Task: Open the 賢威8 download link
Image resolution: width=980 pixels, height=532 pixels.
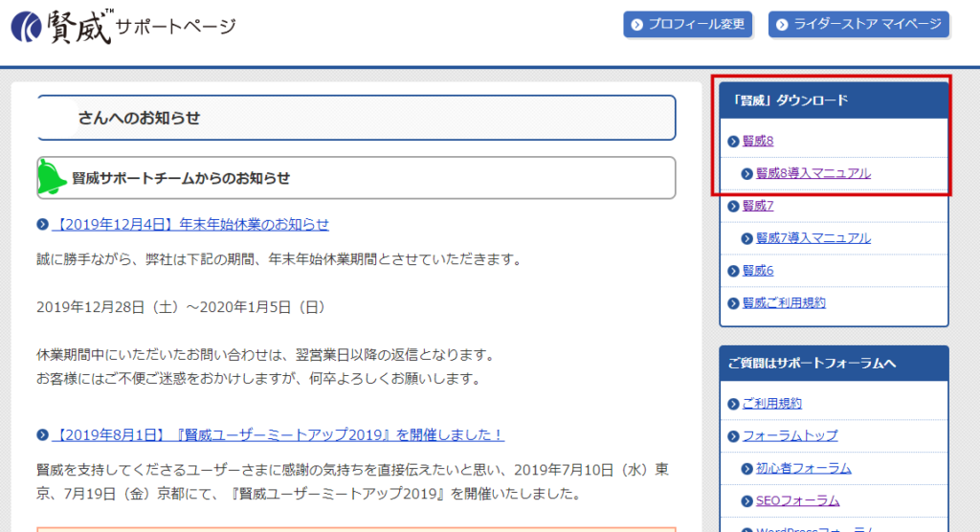Action: pos(758,142)
